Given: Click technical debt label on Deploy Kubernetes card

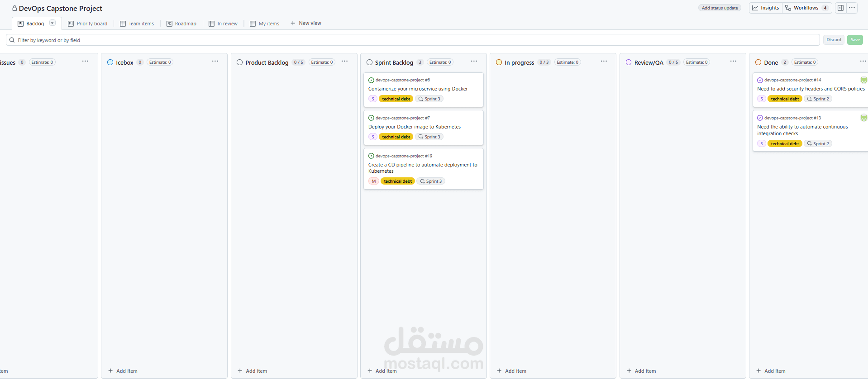Looking at the screenshot, I should (x=396, y=137).
